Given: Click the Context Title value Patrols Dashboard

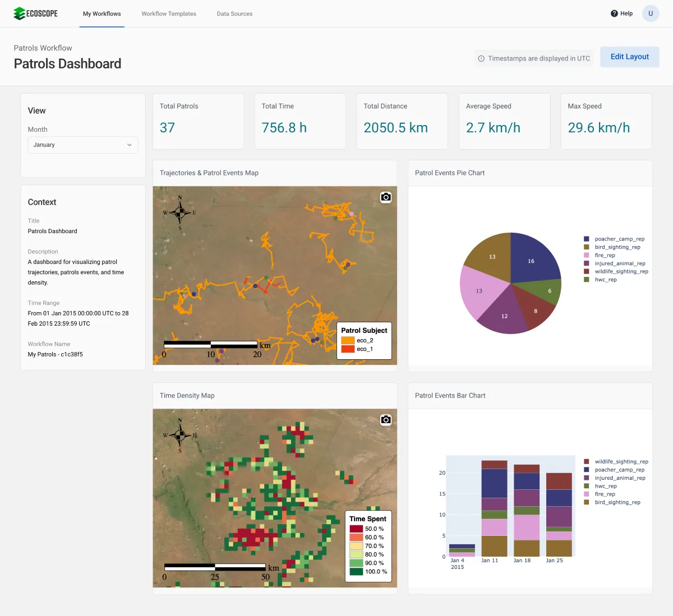Looking at the screenshot, I should coord(53,231).
